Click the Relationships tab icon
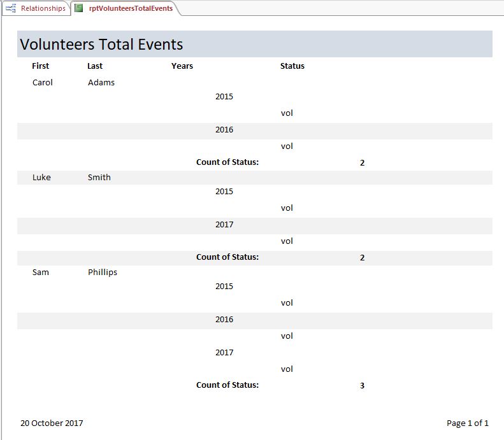 pyautogui.click(x=11, y=8)
